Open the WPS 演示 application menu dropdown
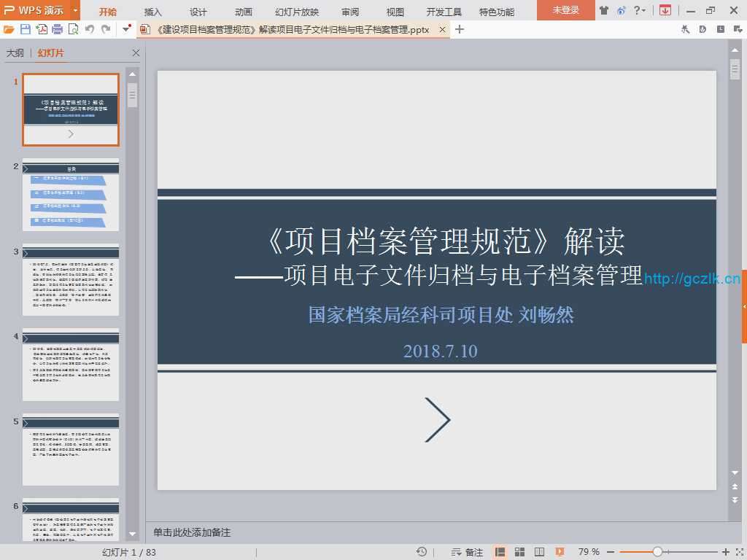 (75, 10)
